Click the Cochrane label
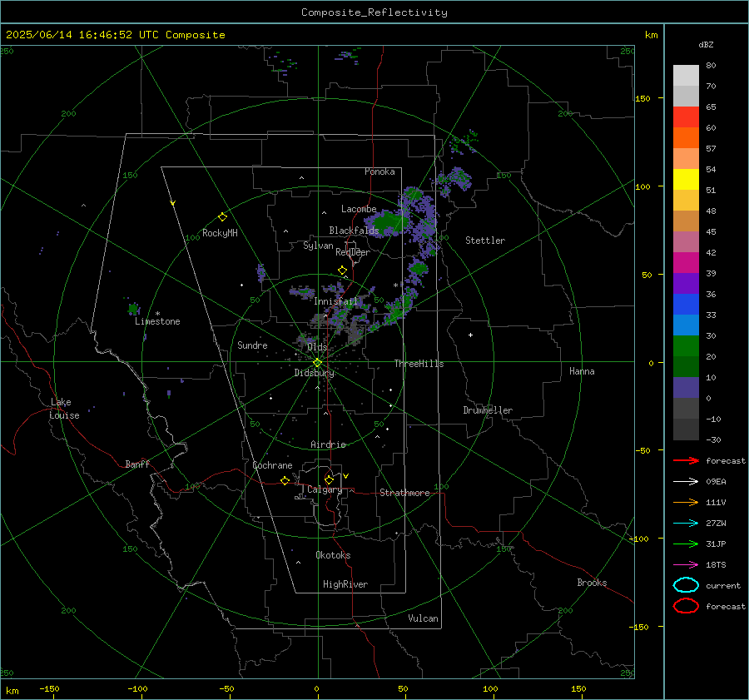The image size is (749, 700). click(x=272, y=465)
